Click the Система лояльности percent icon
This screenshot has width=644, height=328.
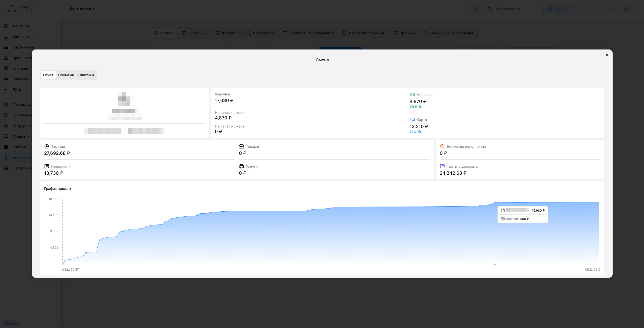pyautogui.click(x=6, y=115)
